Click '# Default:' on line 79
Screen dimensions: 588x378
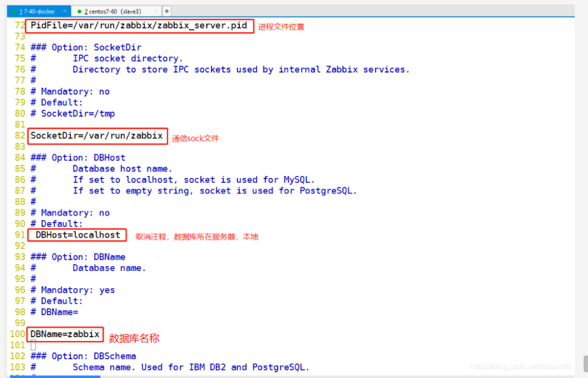tap(56, 103)
